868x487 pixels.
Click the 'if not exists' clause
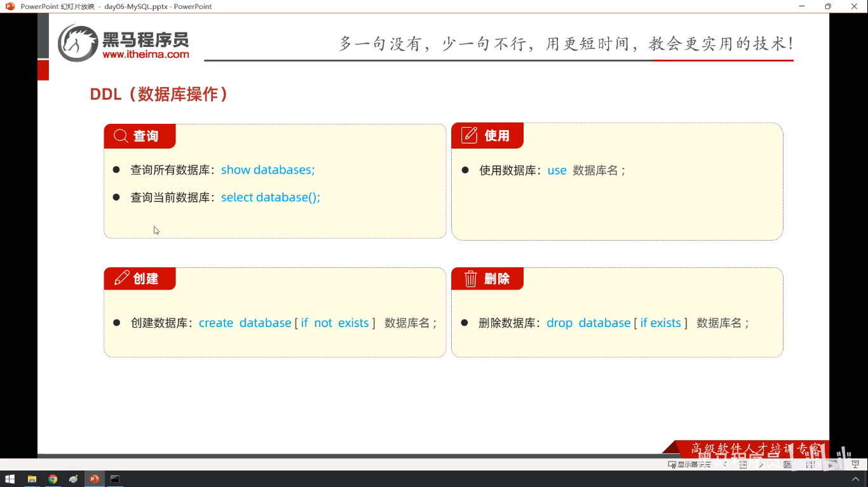click(x=335, y=323)
